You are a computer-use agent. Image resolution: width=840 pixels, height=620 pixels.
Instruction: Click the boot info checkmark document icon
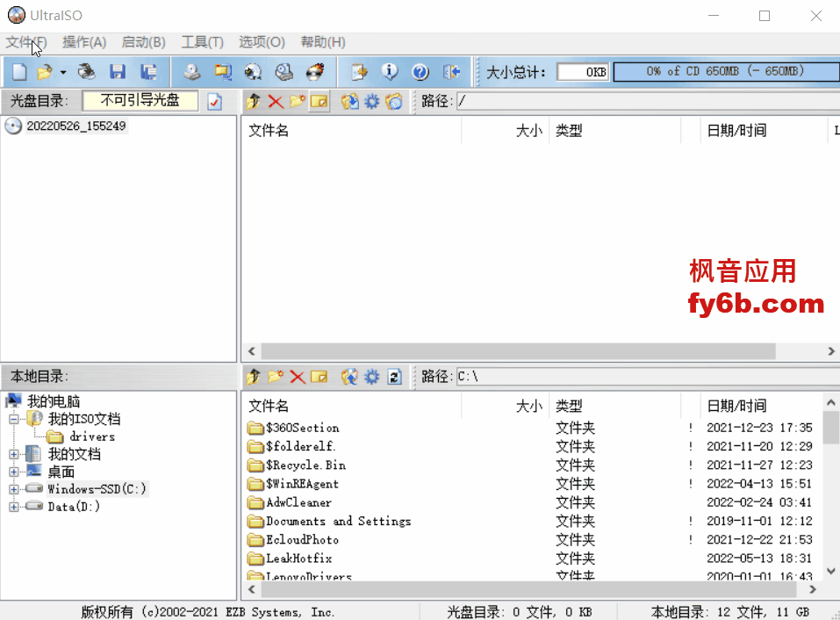pyautogui.click(x=214, y=101)
